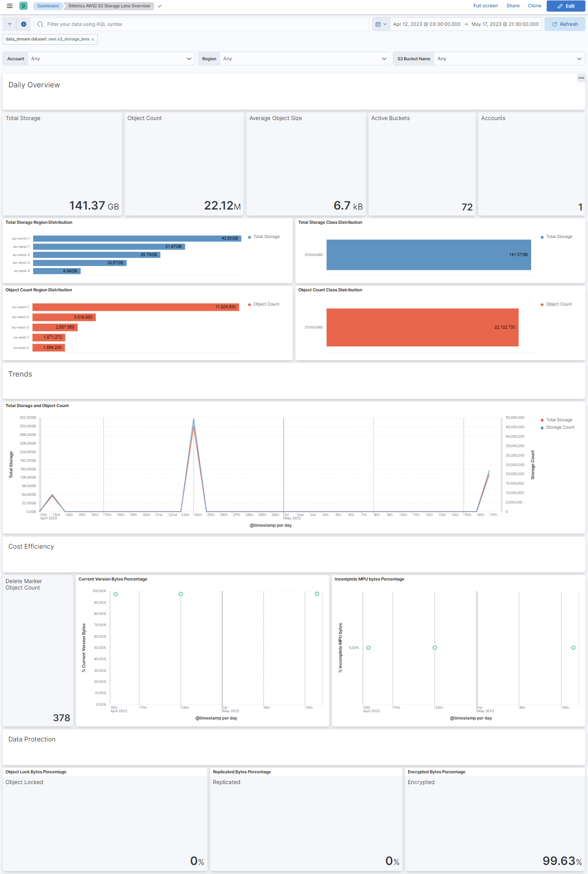Toggle Object Count legend in Region Distribution
The image size is (588, 874).
click(266, 304)
